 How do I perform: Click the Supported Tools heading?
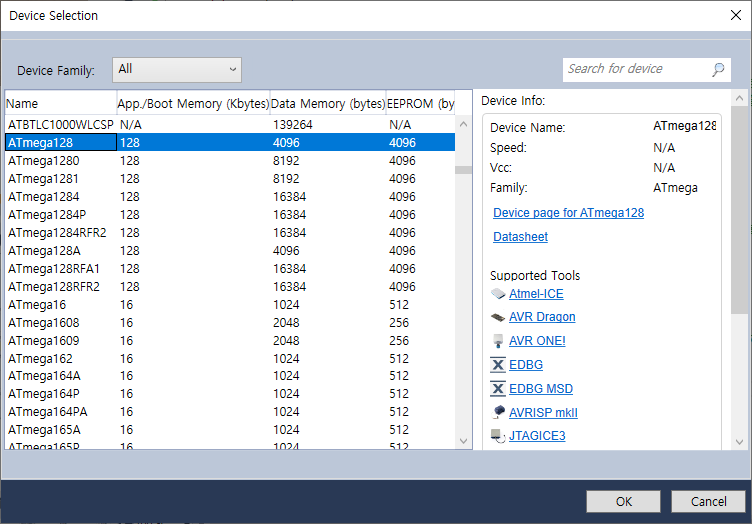coord(535,276)
